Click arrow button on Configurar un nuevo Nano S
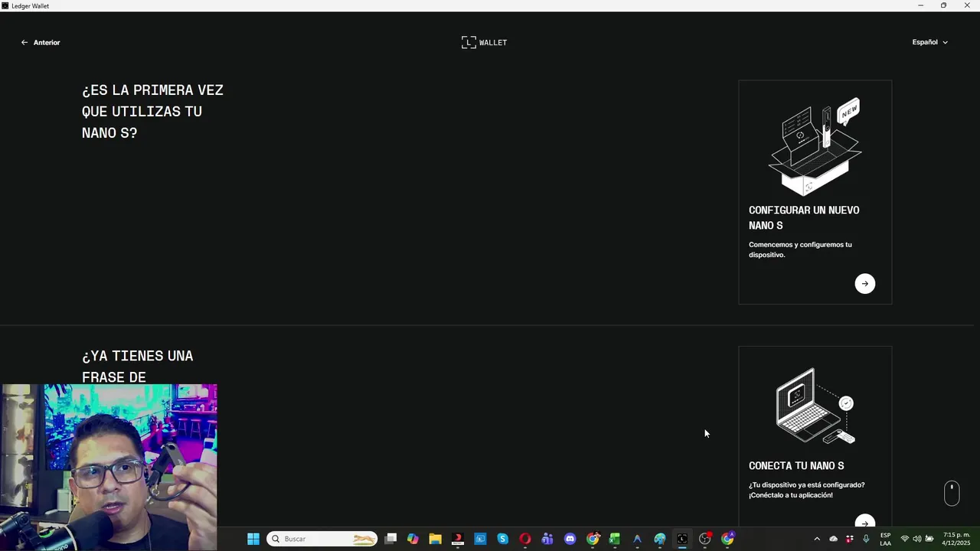The image size is (980, 551). click(x=864, y=283)
